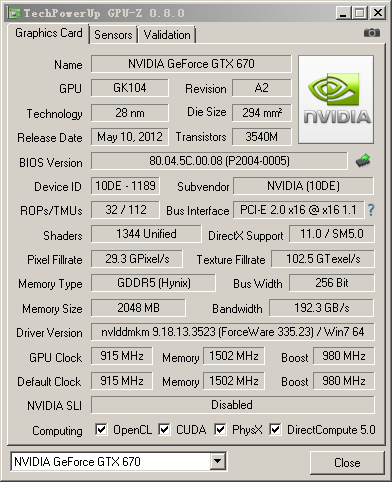Click the GPU Clock row Boost 980 MHz field
This screenshot has width=392, height=482.
[344, 356]
